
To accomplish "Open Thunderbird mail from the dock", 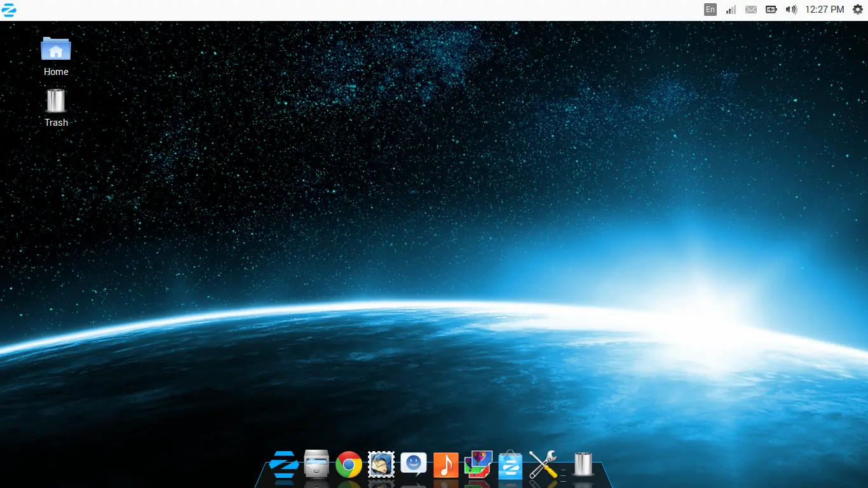I will coord(381,464).
